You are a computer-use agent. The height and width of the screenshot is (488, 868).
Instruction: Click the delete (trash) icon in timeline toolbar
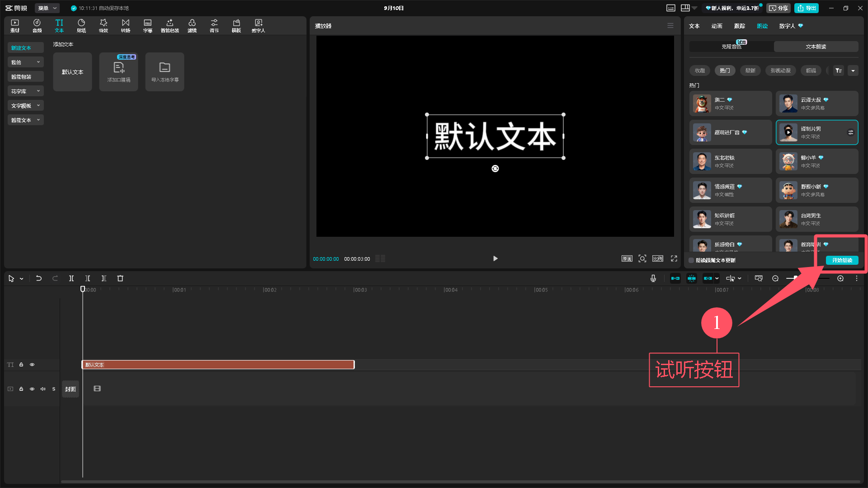click(x=120, y=278)
